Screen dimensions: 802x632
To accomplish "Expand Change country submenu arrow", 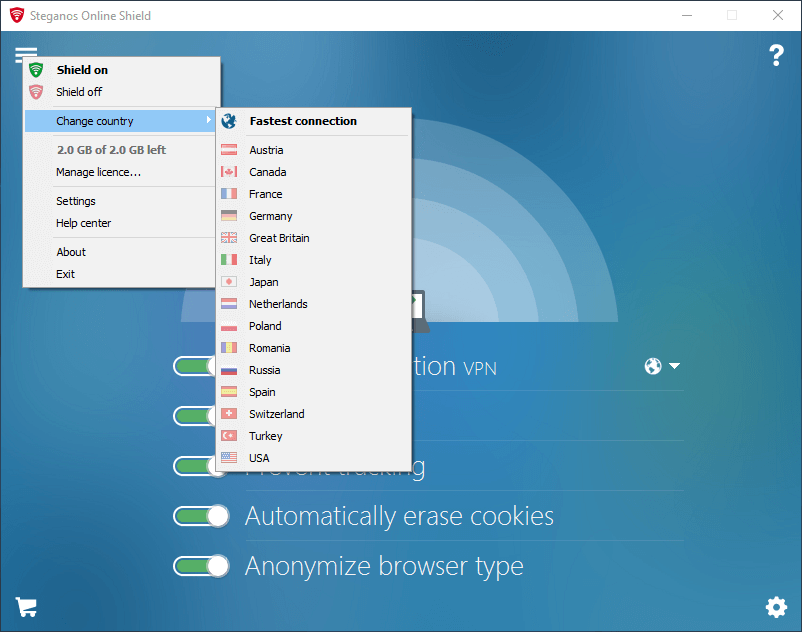I will pos(208,120).
